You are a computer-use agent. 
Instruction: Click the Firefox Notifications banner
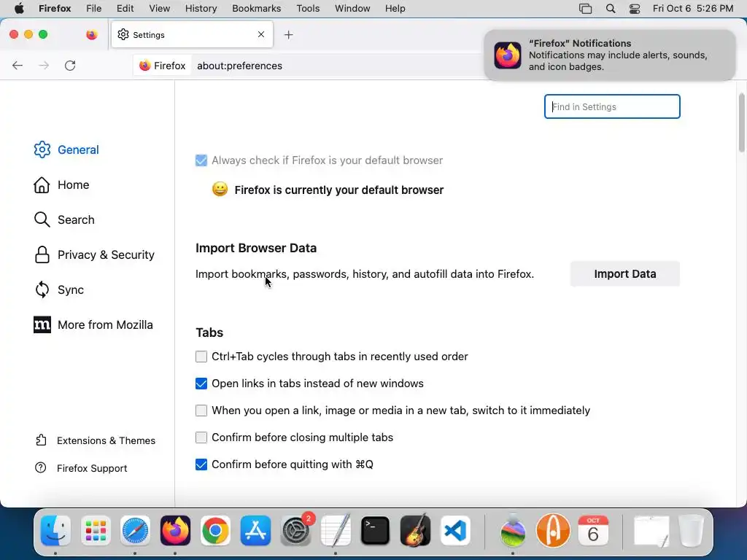609,55
